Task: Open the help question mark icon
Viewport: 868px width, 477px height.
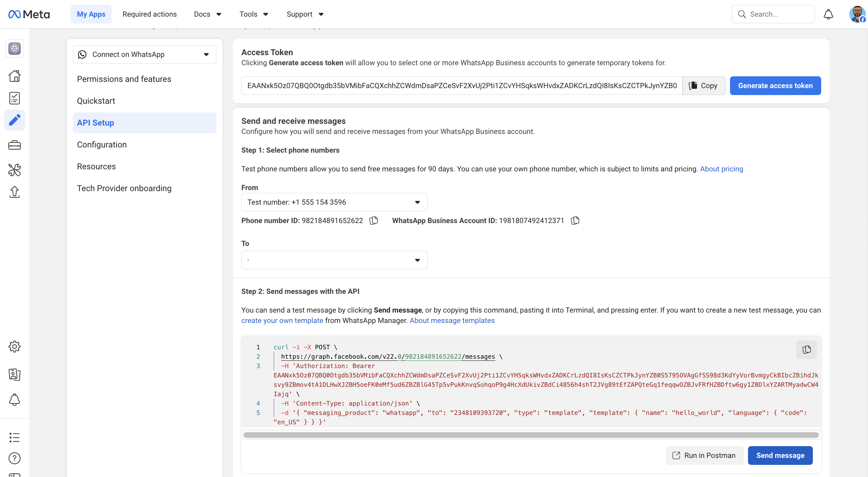Action: [15, 458]
